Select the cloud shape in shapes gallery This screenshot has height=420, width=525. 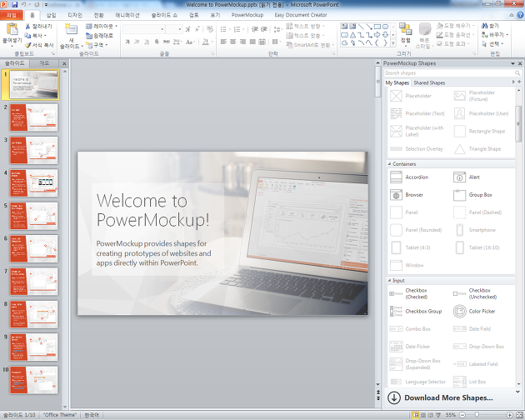[344, 42]
